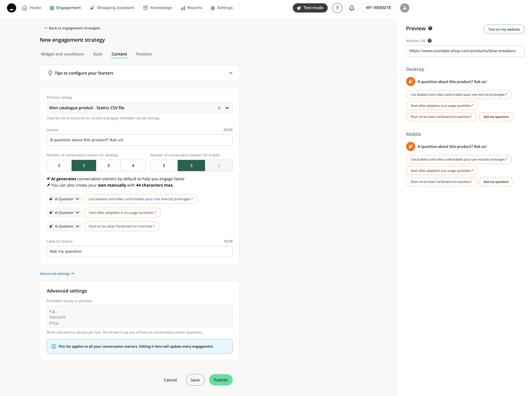The image size is (532, 396).
Task: Open the user avatar menu
Action: [x=405, y=8]
